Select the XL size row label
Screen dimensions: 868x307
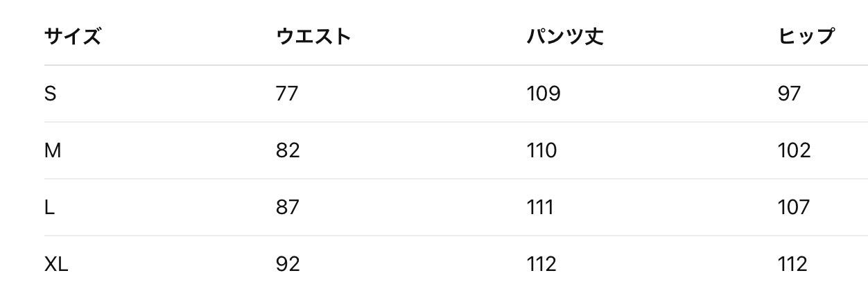[56, 264]
